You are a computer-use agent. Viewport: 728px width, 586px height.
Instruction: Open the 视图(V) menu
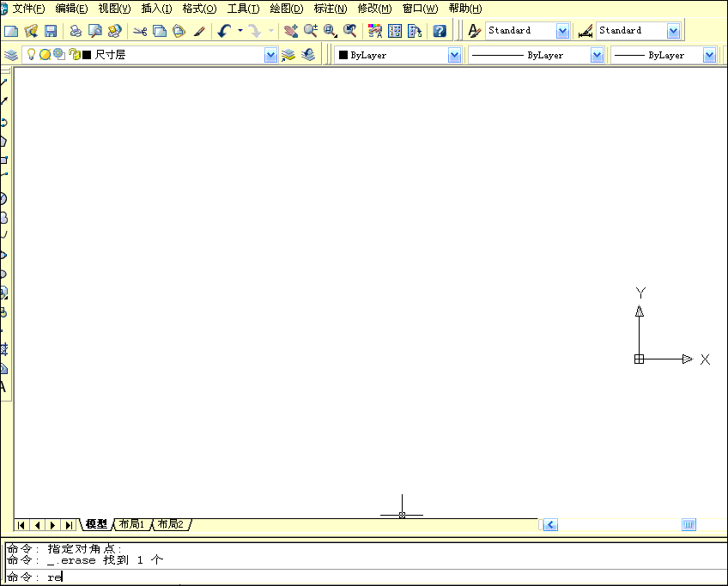[x=114, y=9]
